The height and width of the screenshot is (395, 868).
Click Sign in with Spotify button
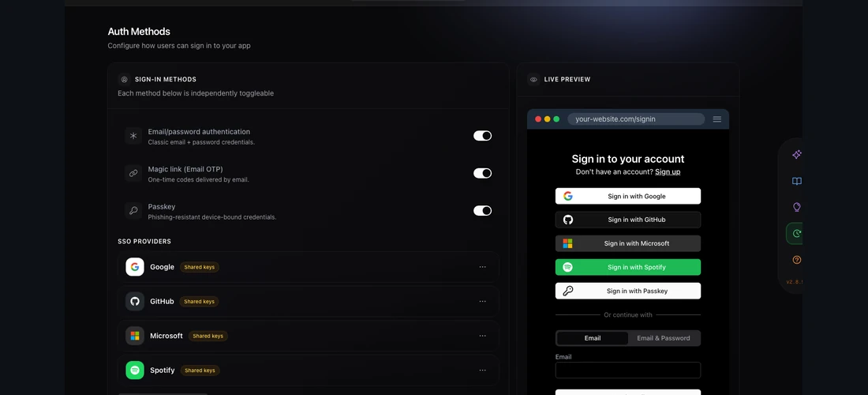point(628,267)
